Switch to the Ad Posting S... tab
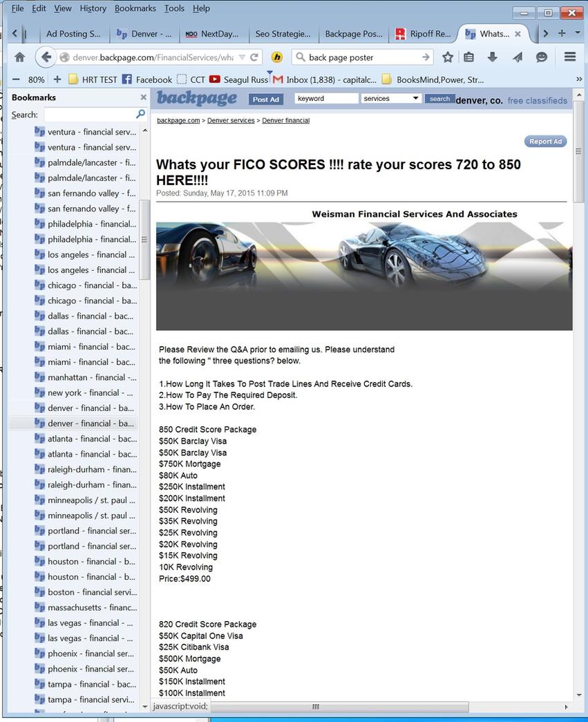588x722 pixels. (x=73, y=34)
